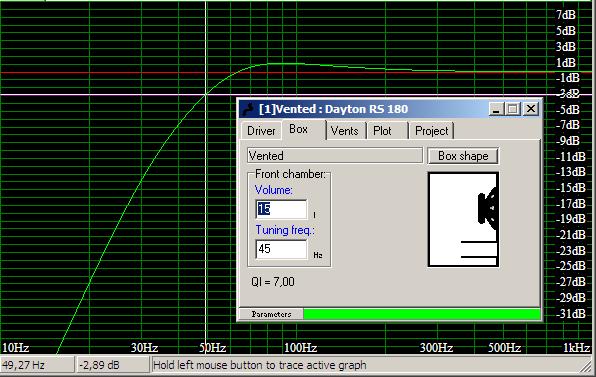Click the vented box diagram thumbnail
This screenshot has height=377, width=596.
(x=463, y=220)
